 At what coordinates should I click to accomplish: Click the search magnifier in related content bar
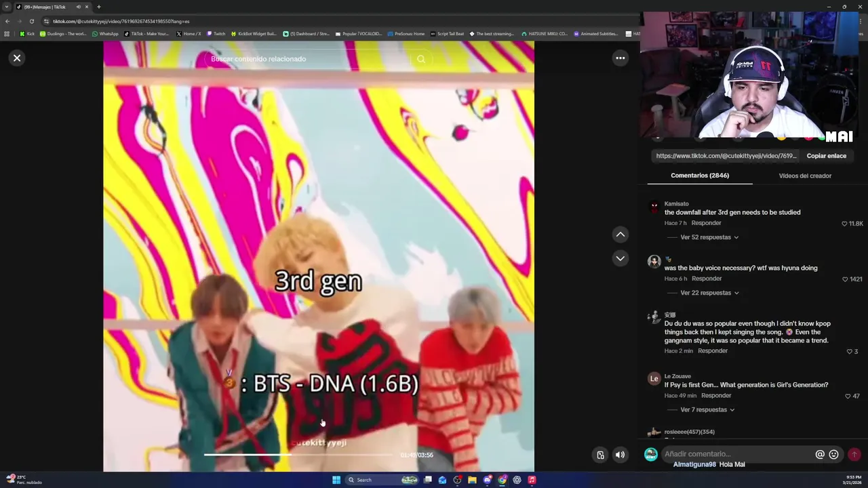click(x=421, y=59)
